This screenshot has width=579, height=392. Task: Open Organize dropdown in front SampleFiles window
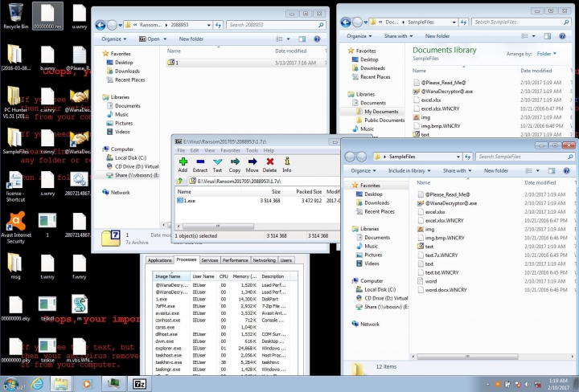point(363,171)
